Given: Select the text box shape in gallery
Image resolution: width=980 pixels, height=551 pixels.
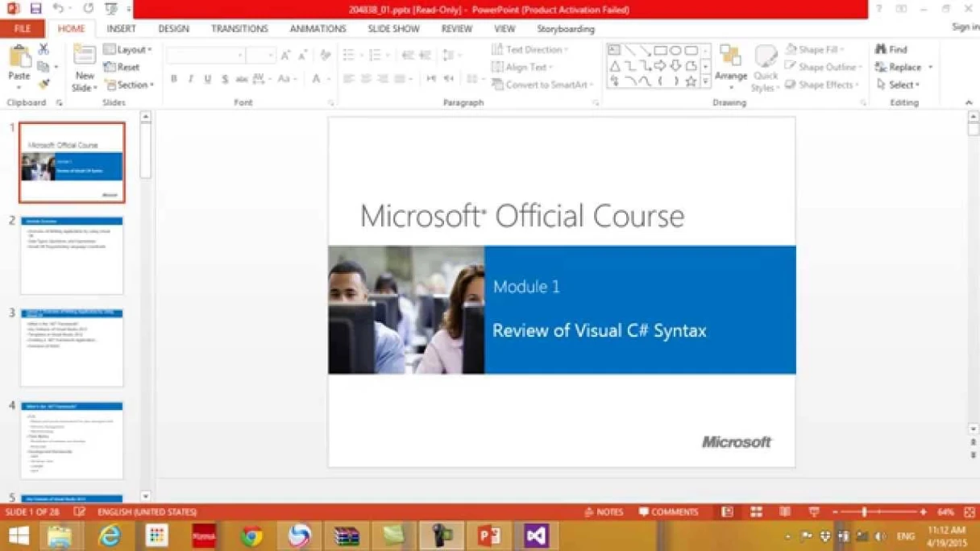Looking at the screenshot, I should [x=615, y=51].
